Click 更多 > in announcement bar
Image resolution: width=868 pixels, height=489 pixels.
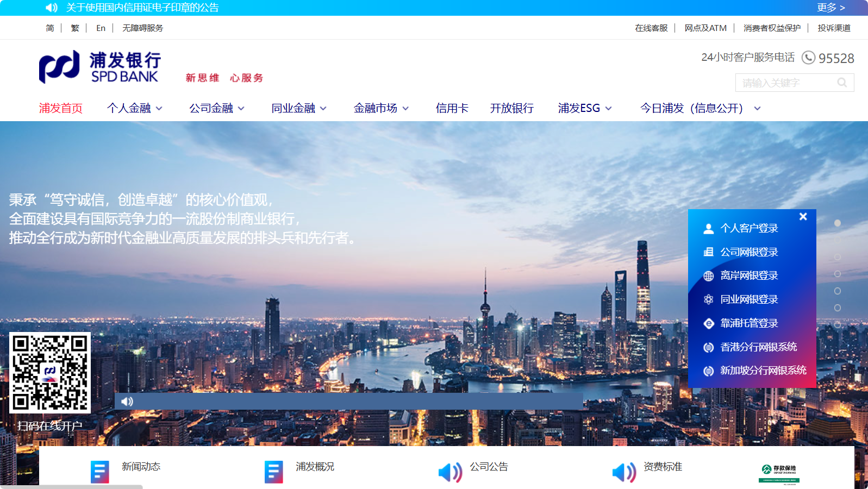(x=831, y=8)
